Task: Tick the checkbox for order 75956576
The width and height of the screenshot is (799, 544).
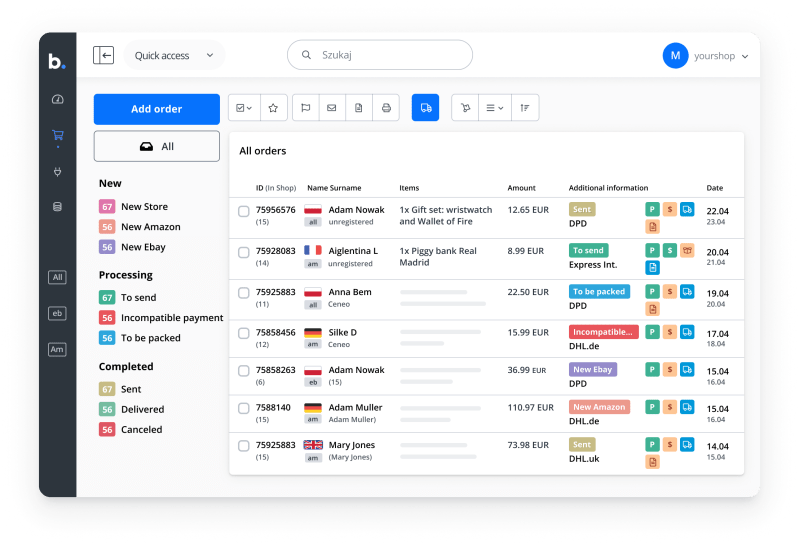Action: pos(244,211)
